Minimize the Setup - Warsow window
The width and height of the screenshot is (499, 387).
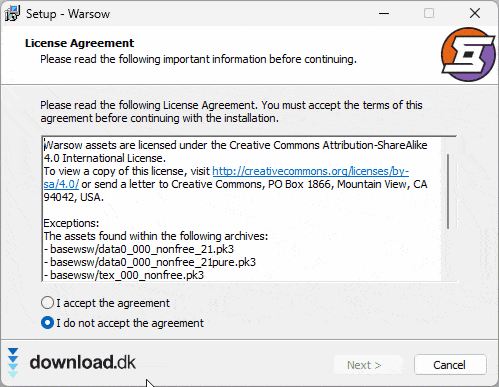(384, 14)
